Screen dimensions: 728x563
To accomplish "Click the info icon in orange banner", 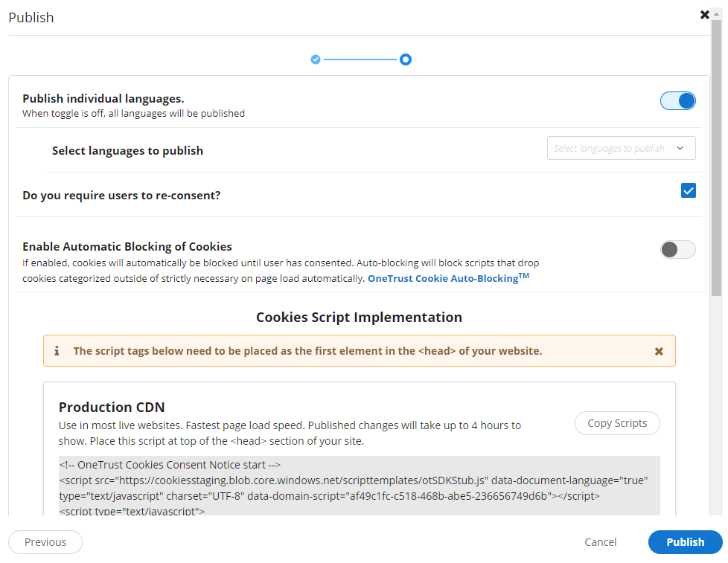I will [x=57, y=351].
